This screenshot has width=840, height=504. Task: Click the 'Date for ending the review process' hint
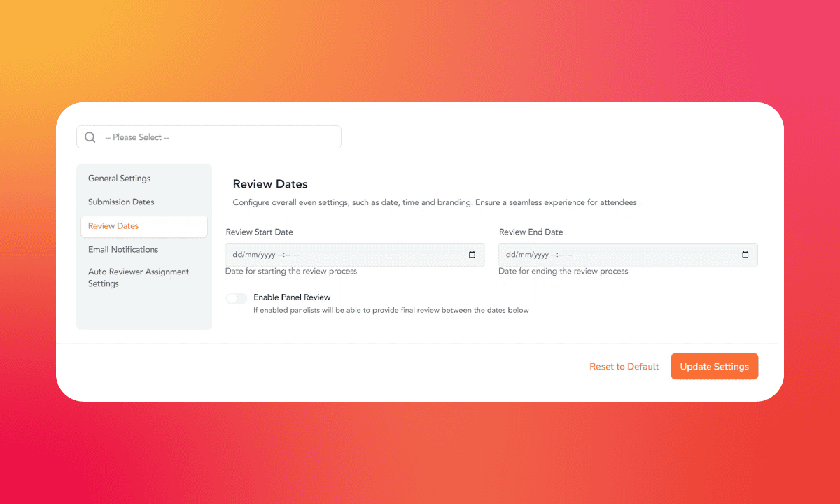pyautogui.click(x=563, y=272)
